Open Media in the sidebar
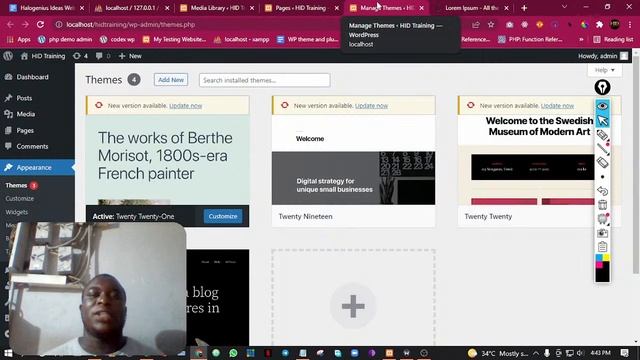The height and width of the screenshot is (360, 640). pyautogui.click(x=25, y=114)
